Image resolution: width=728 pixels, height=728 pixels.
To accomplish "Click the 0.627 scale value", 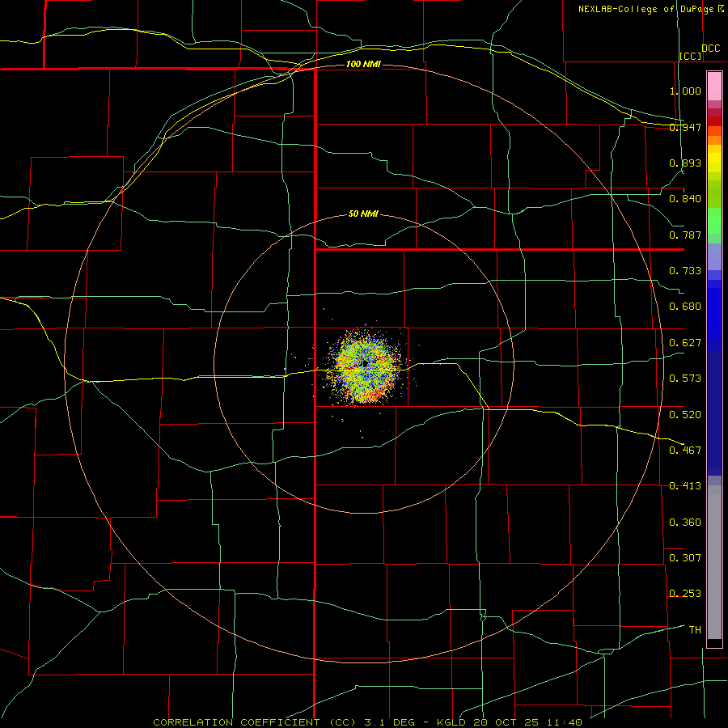I will point(685,343).
